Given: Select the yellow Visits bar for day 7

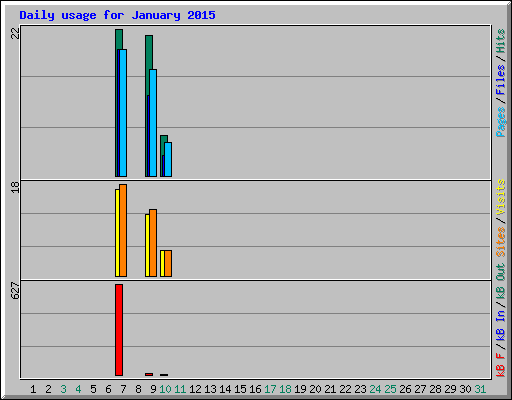Looking at the screenshot, I should [117, 233].
